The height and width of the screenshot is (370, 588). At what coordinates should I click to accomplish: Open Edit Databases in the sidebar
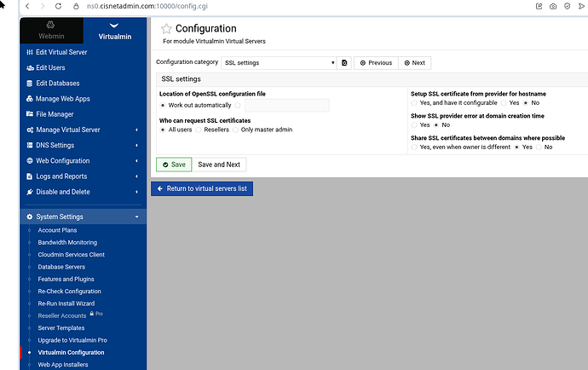pyautogui.click(x=57, y=83)
